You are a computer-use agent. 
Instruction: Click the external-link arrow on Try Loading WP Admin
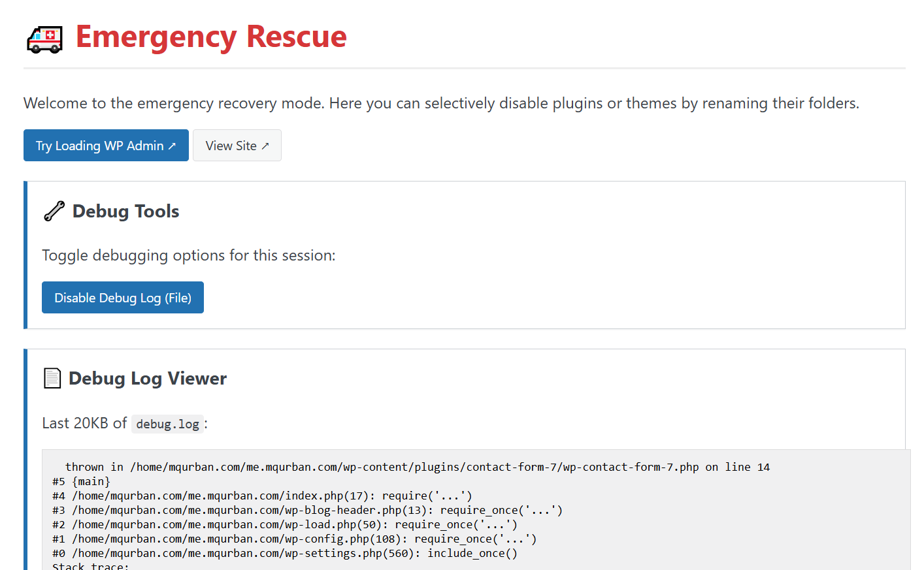[x=172, y=145]
